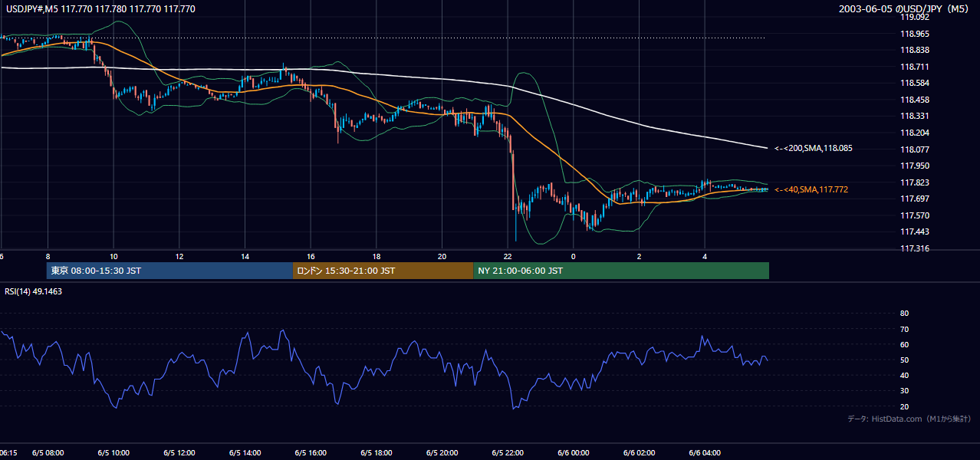
Task: Click the 6/5 22:00 time axis label
Action: 508,453
